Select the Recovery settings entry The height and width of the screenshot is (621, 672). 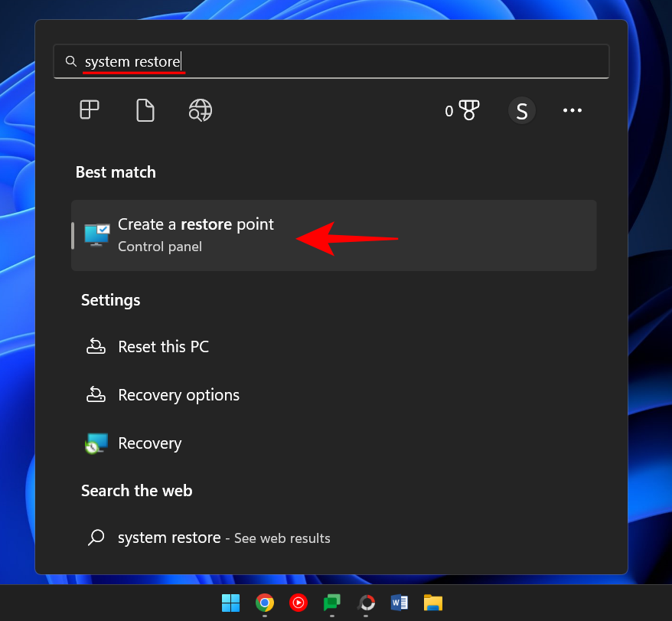(x=149, y=443)
